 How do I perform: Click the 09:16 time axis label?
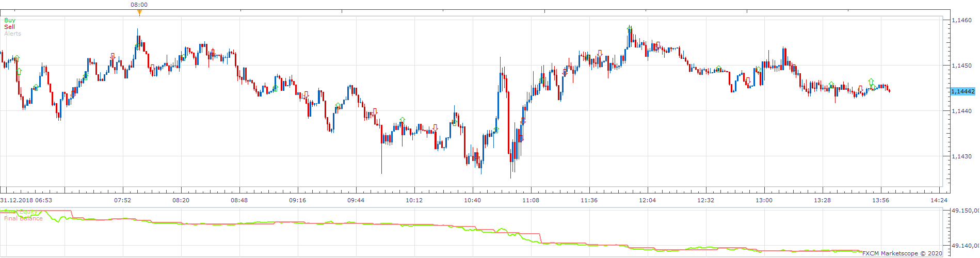(x=298, y=200)
